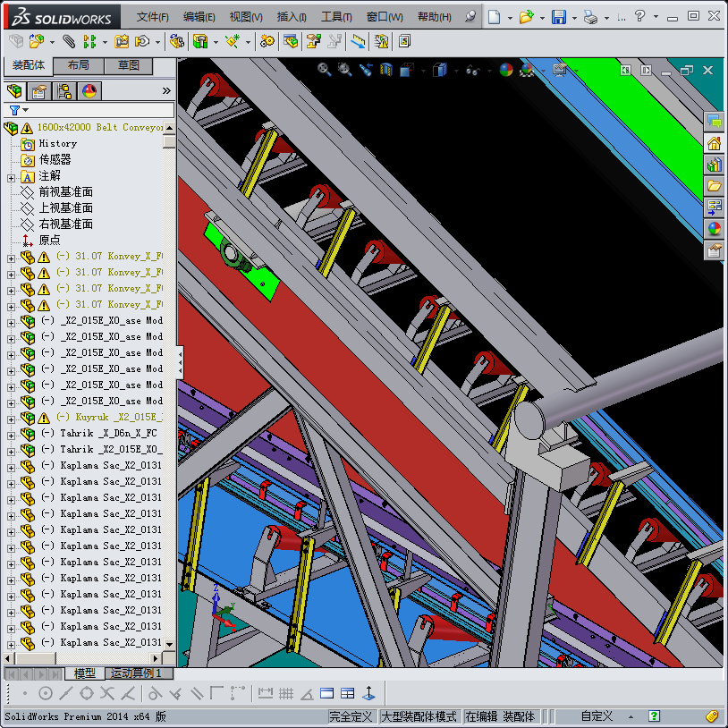Open the PropertyManager tab icon
This screenshot has height=728, width=728.
pos(39,91)
